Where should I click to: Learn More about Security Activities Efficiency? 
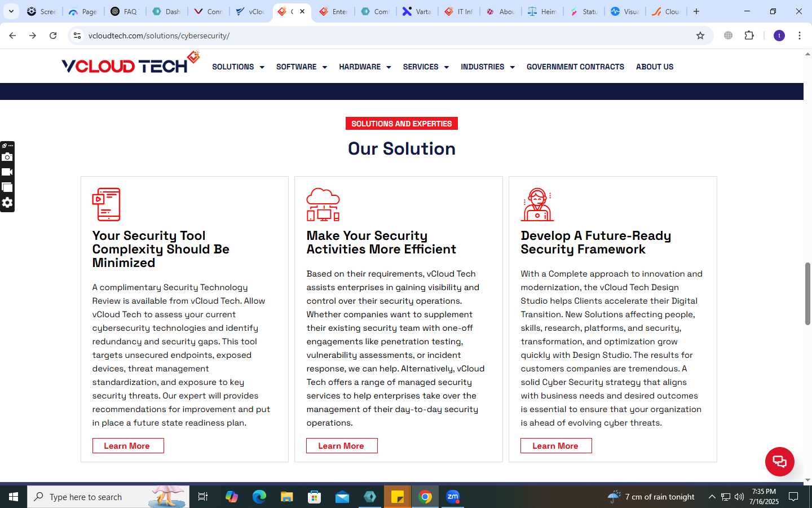click(342, 446)
